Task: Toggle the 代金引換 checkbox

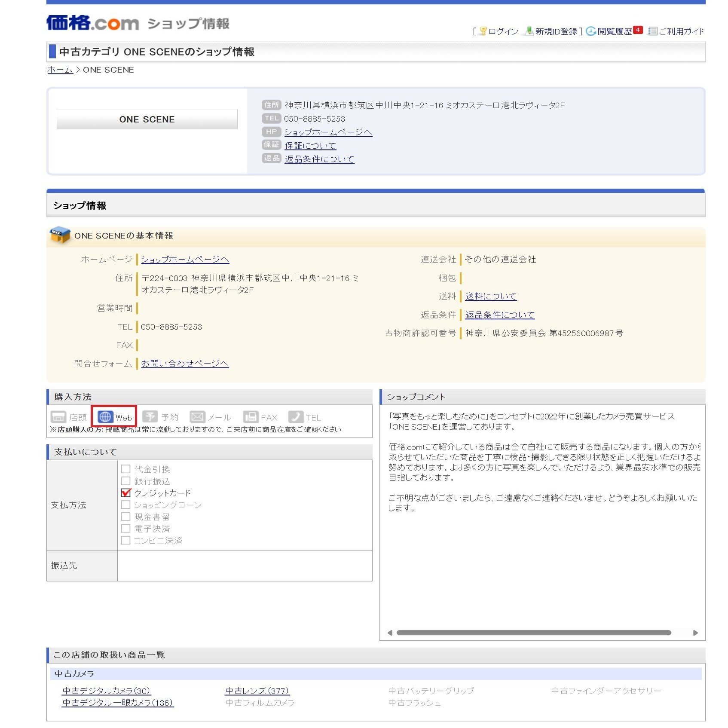Action: 126,469
